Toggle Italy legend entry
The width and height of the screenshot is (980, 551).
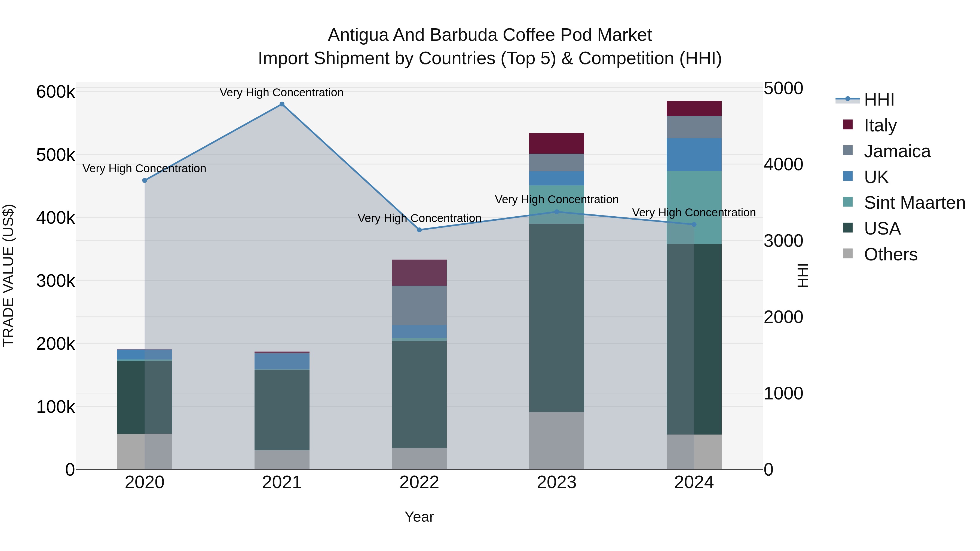click(x=870, y=125)
